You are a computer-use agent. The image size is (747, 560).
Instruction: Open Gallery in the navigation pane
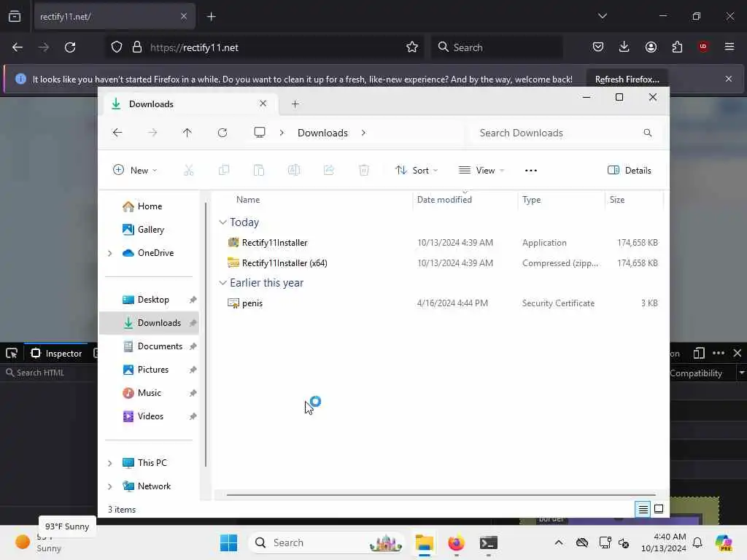(x=149, y=230)
